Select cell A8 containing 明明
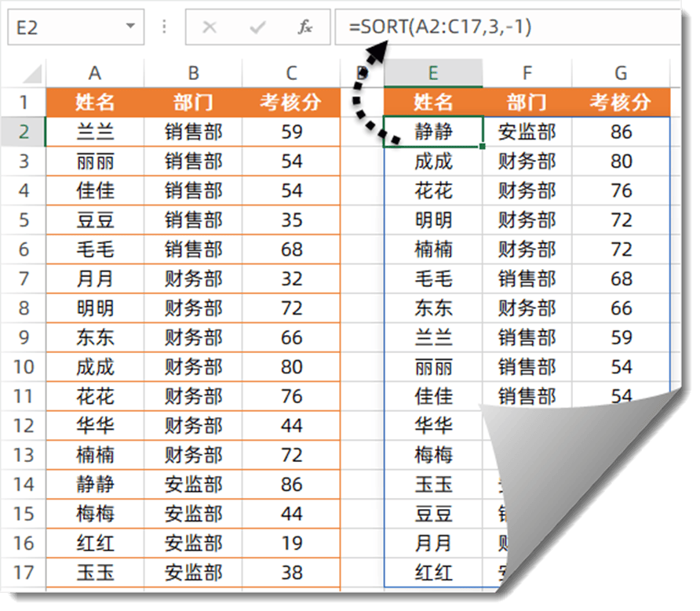 [x=95, y=308]
